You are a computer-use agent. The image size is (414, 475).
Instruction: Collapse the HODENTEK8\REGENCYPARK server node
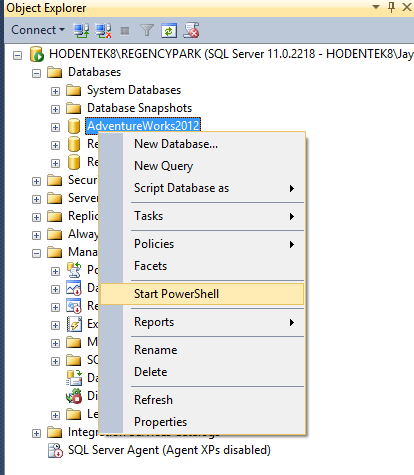(x=17, y=55)
